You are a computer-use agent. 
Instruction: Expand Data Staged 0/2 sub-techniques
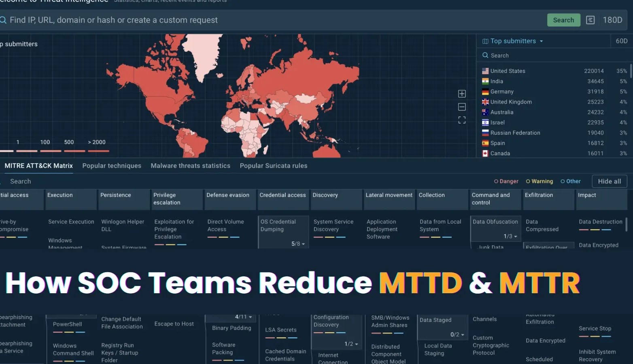click(457, 334)
